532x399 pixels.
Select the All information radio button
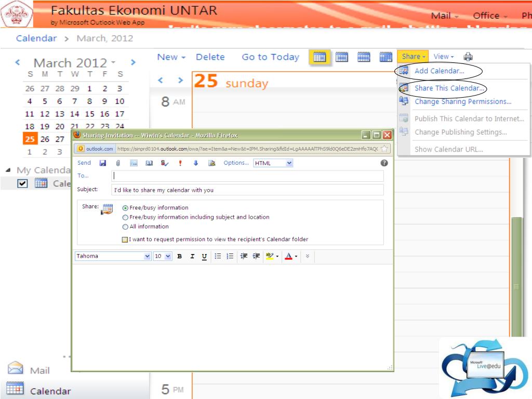125,227
